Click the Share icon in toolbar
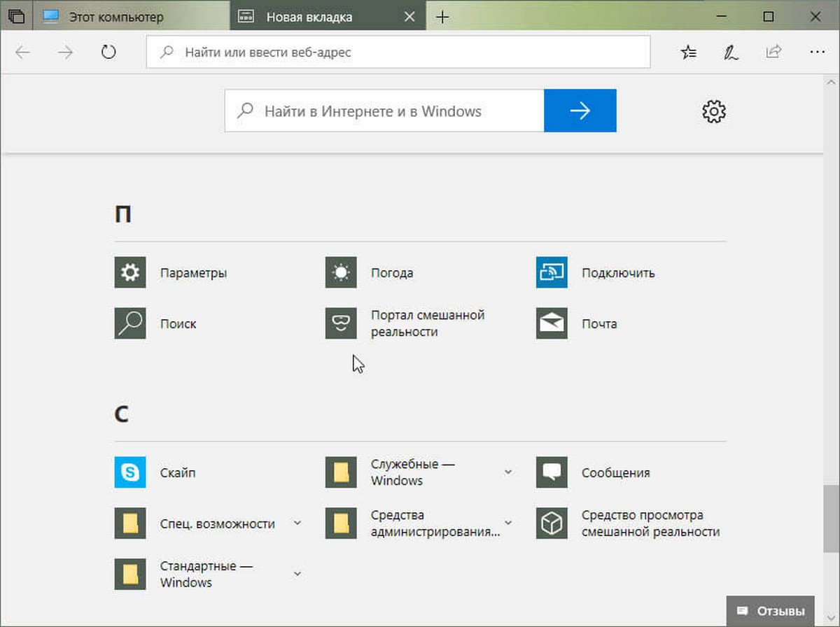This screenshot has width=840, height=627. pyautogui.click(x=773, y=52)
